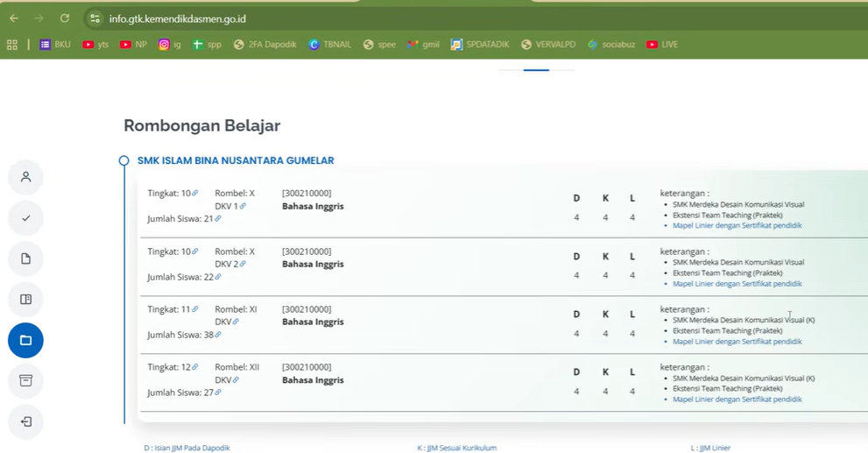Screen dimensions: 868x453
Task: Click Mapel Linier link in XI DKV row
Action: 737,342
